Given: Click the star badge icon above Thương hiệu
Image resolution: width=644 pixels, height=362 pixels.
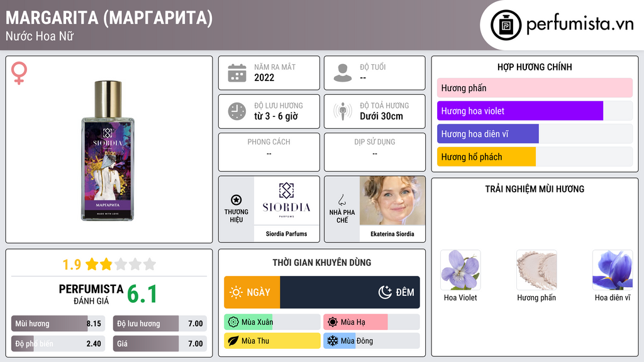Looking at the screenshot, I should click(x=236, y=200).
